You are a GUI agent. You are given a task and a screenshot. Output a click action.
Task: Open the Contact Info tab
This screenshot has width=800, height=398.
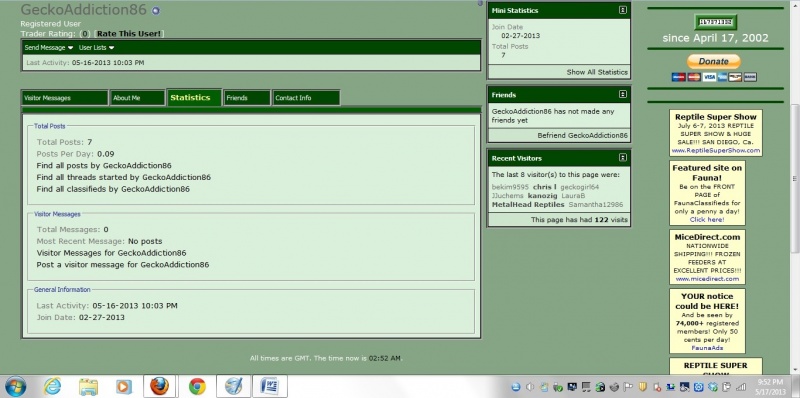coord(306,98)
